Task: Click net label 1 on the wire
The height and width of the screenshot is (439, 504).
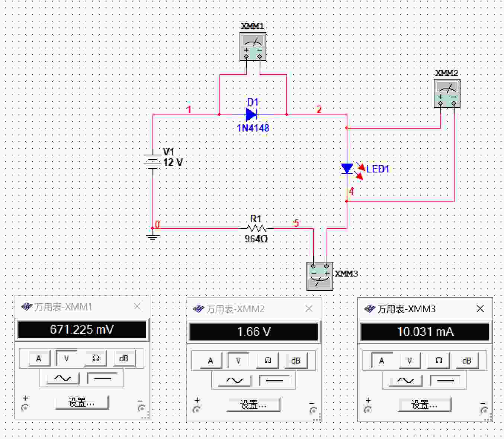Action: point(189,109)
